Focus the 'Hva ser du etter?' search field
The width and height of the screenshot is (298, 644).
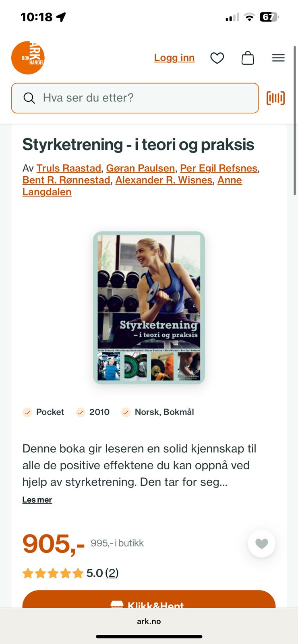pos(135,98)
